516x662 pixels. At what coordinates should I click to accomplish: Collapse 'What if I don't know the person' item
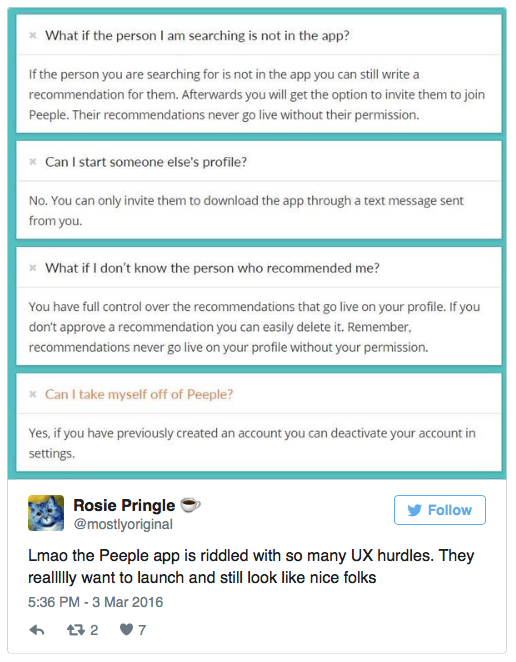(33, 268)
